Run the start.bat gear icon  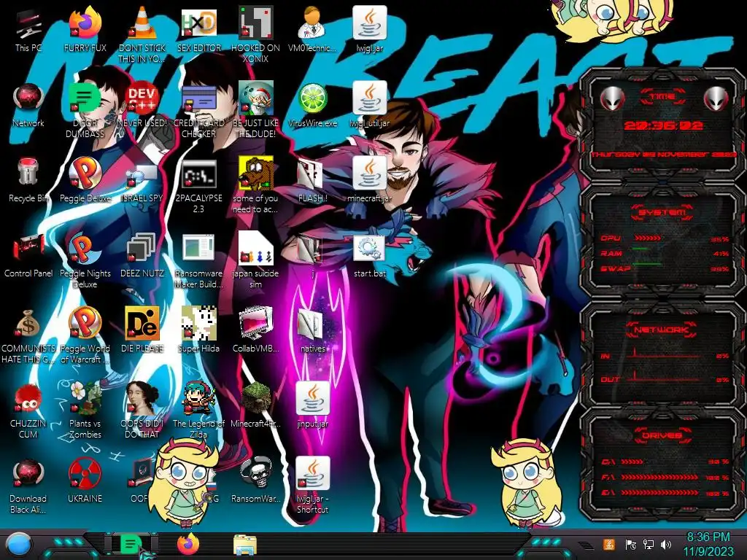click(x=369, y=249)
